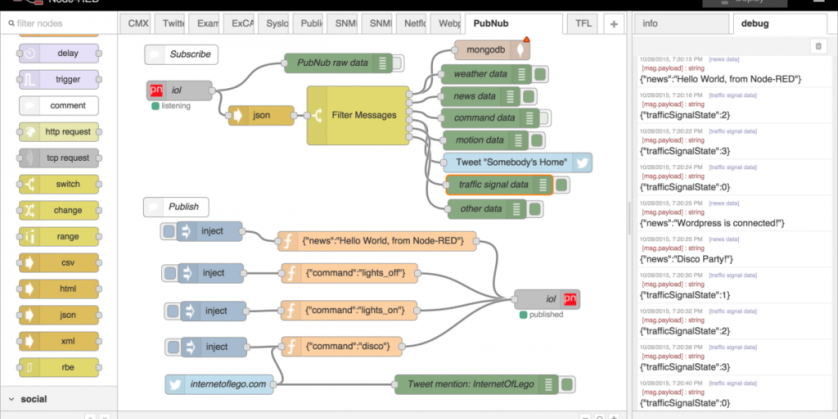
Task: Select the iol listening PubNub node
Action: [180, 91]
